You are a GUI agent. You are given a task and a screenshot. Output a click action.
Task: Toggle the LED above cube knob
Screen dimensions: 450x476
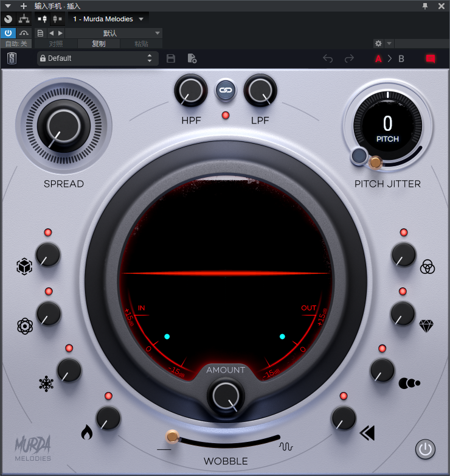click(x=48, y=233)
